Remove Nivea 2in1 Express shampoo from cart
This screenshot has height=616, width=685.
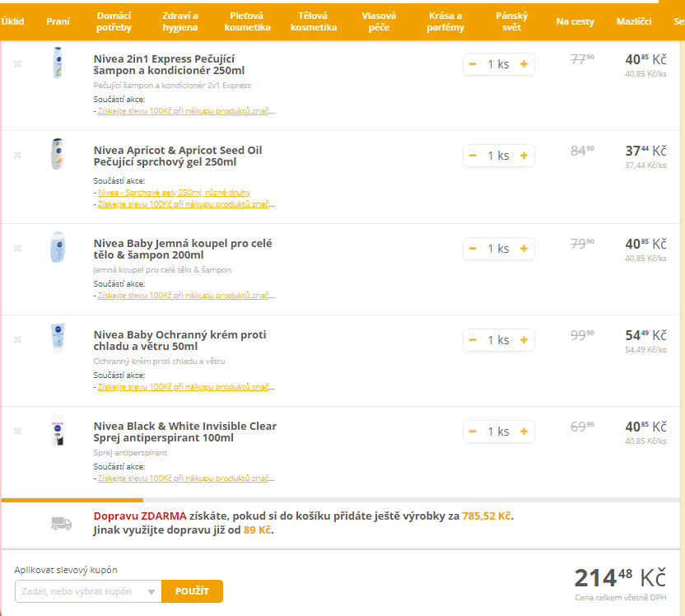tap(17, 64)
